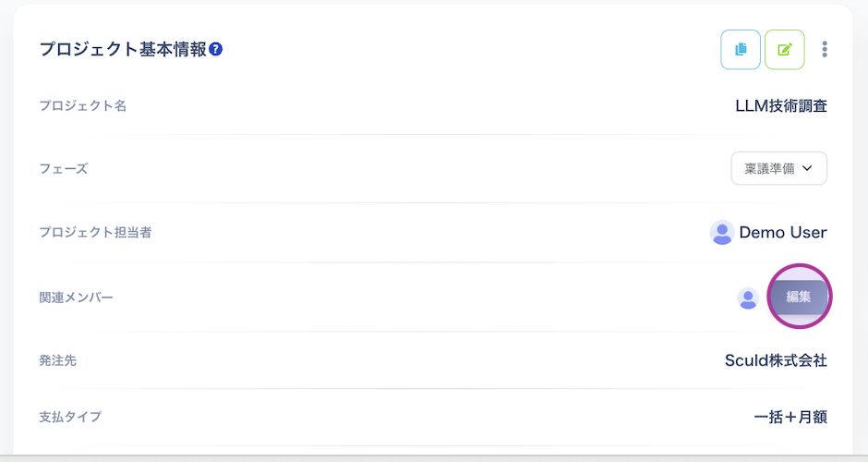Image resolution: width=868 pixels, height=462 pixels.
Task: Click the プロジェクト名 field label
Action: click(82, 105)
